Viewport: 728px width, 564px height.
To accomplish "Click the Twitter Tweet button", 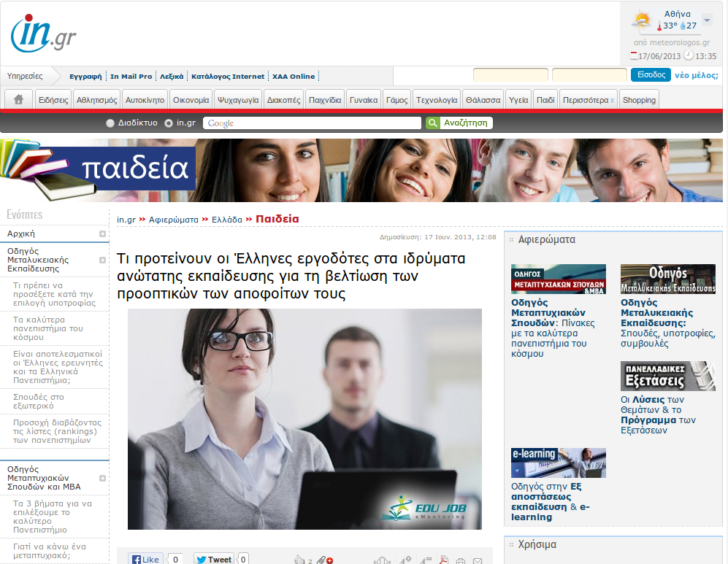I will pyautogui.click(x=213, y=559).
